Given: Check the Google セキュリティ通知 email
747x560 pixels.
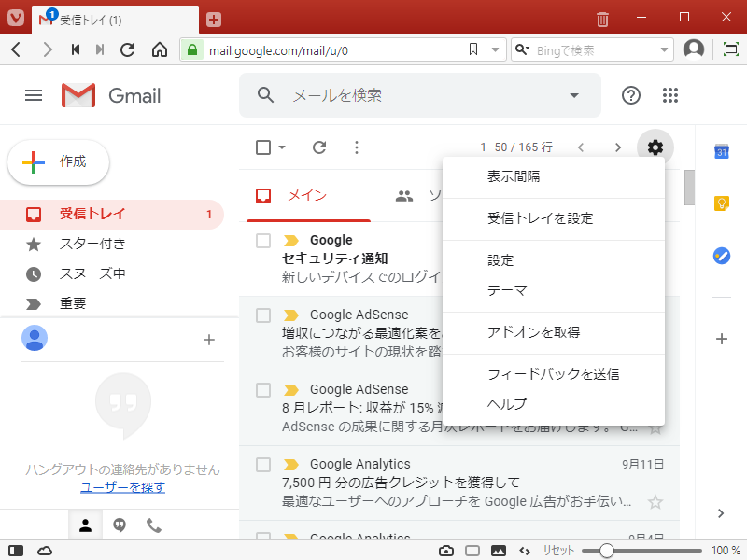Looking at the screenshot, I should tap(263, 241).
